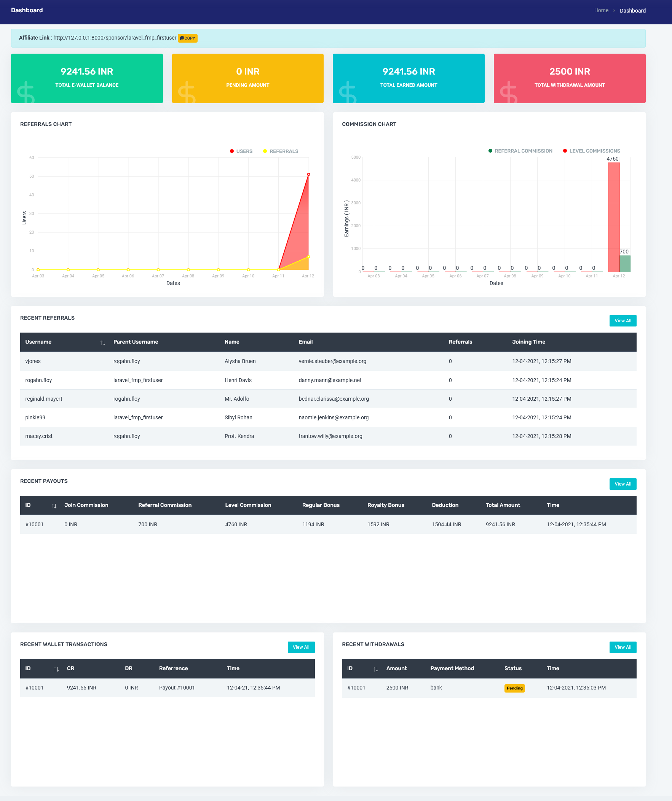
Task: Click the dollar icon on Pending Amount card
Action: 187,93
